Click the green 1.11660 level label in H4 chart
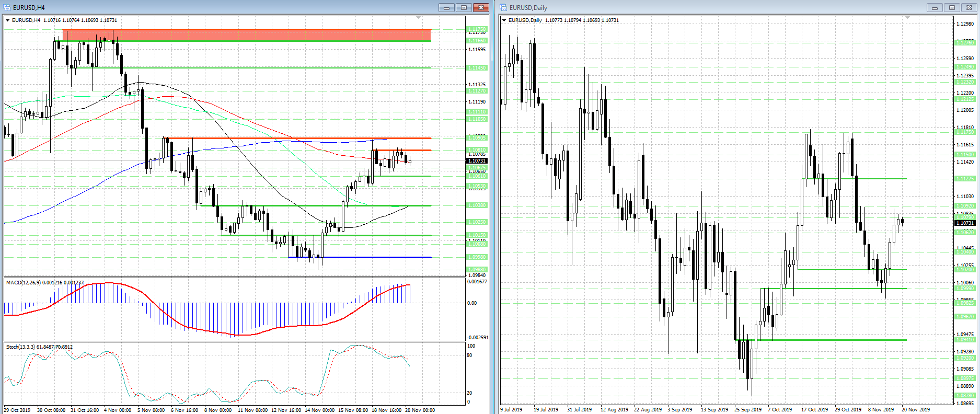Screen dimensions: 980x414 pos(477,41)
